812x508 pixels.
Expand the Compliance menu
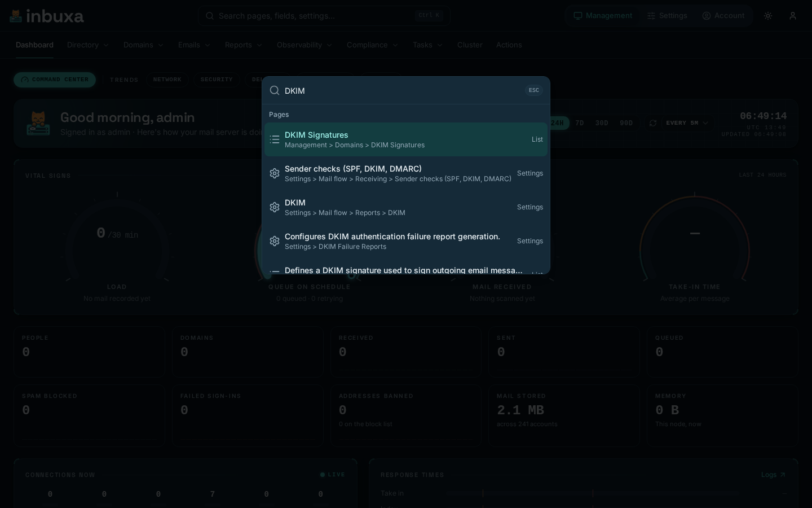click(373, 45)
